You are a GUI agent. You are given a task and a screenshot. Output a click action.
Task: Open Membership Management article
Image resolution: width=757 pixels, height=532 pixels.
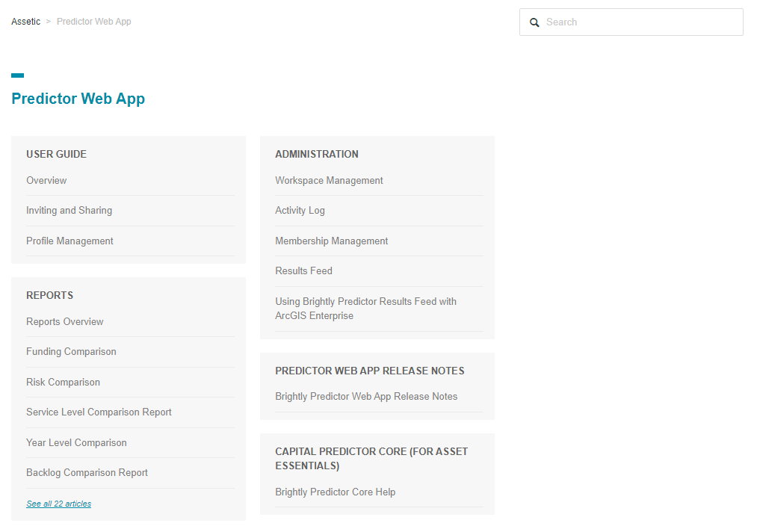click(x=331, y=241)
